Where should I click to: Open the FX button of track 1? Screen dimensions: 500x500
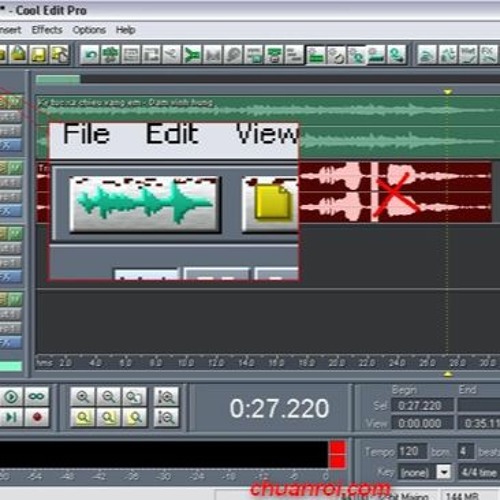pos(10,145)
